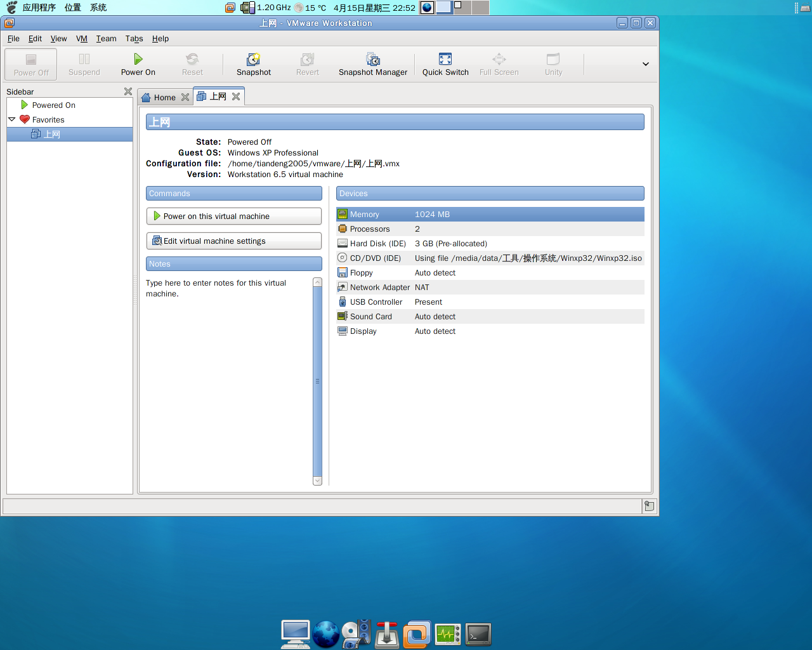Open the VM menu
The width and height of the screenshot is (812, 650).
coord(81,39)
